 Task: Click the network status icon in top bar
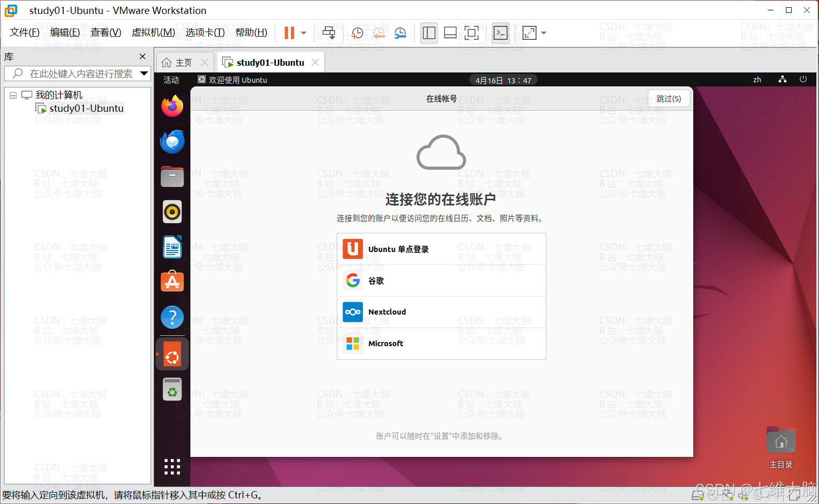click(782, 79)
